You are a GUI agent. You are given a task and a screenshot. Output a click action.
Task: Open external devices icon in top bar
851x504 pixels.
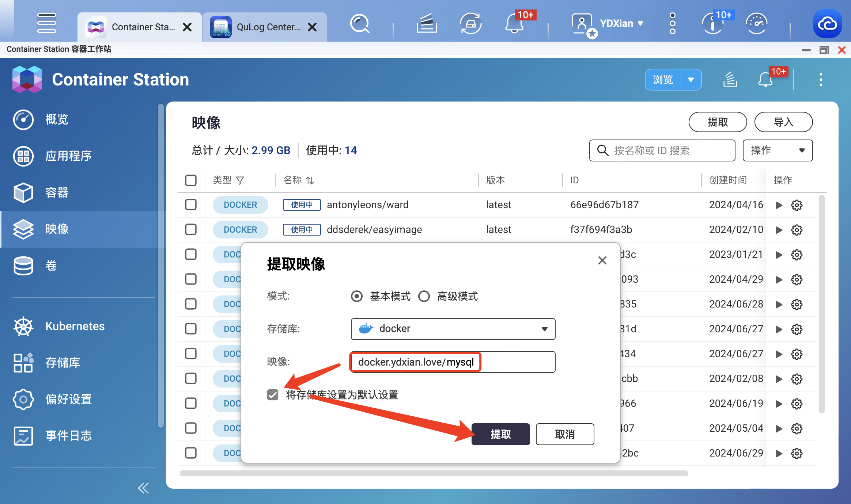point(470,23)
